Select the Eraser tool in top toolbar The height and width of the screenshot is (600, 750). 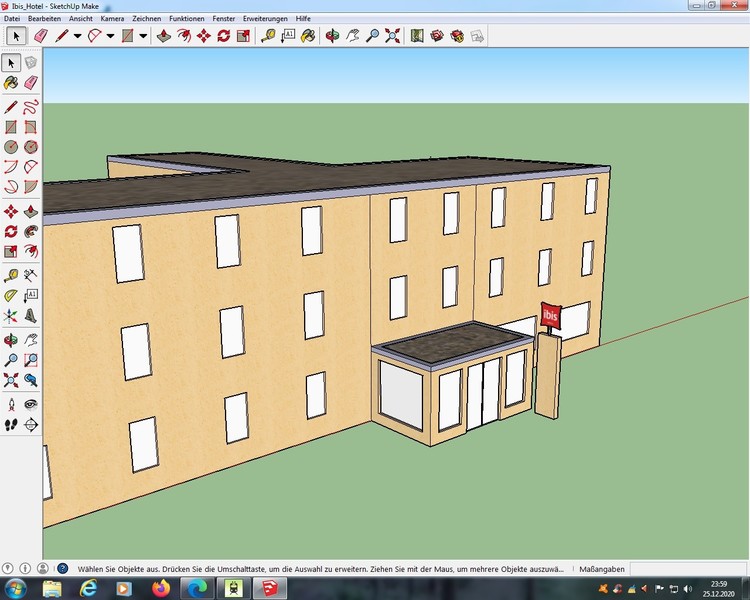[x=41, y=36]
